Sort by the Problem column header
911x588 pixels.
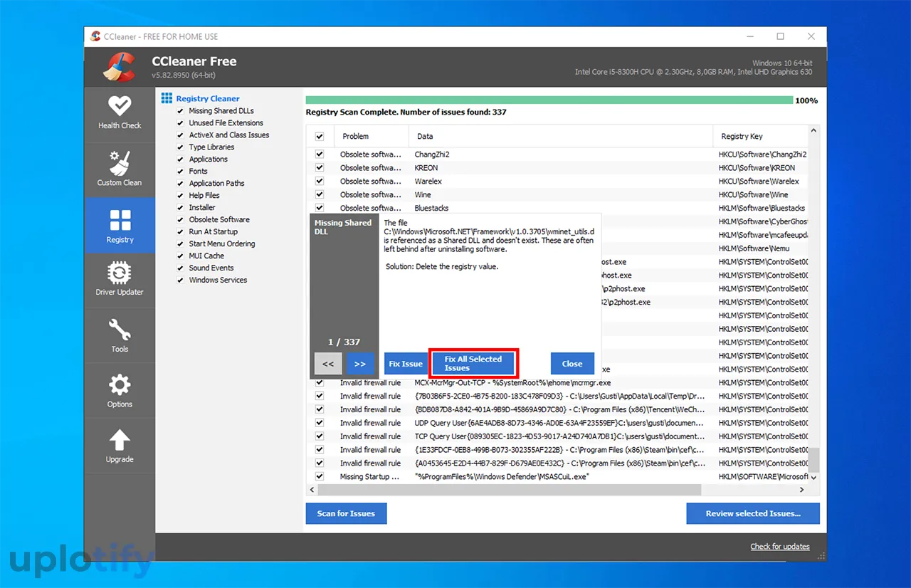click(x=371, y=137)
